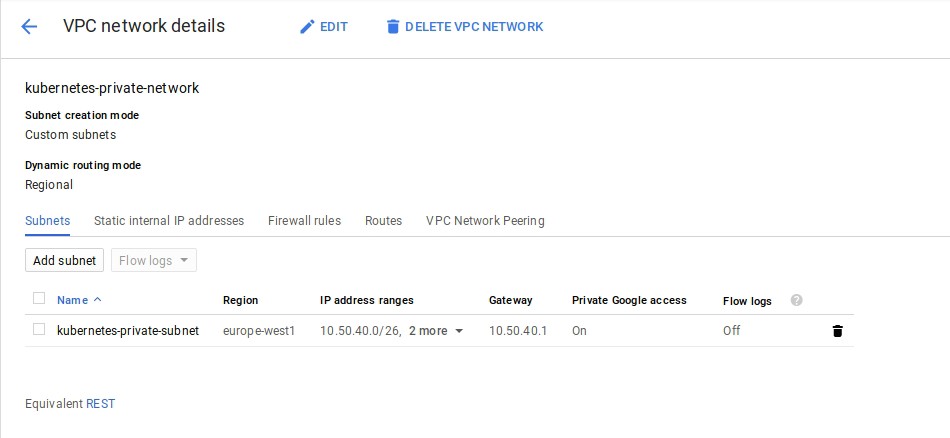Open the Firewall rules tab
Image resolution: width=950 pixels, height=438 pixels.
click(x=304, y=221)
